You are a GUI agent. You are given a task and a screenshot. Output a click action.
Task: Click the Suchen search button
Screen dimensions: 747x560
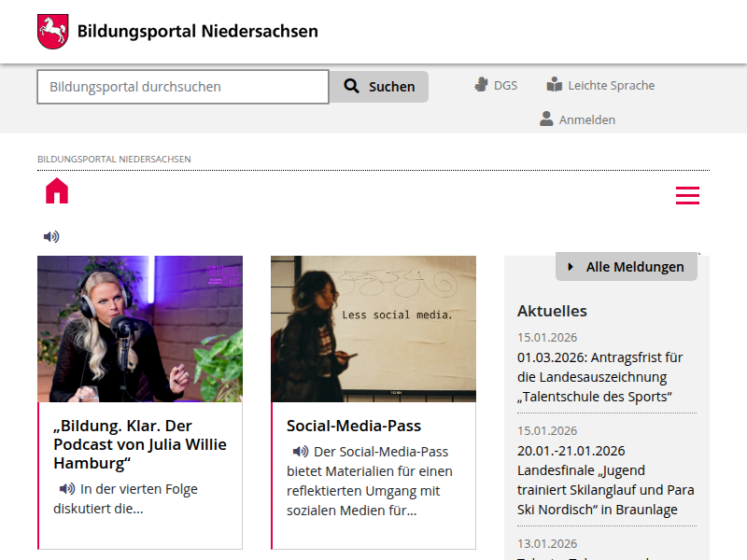click(x=379, y=87)
